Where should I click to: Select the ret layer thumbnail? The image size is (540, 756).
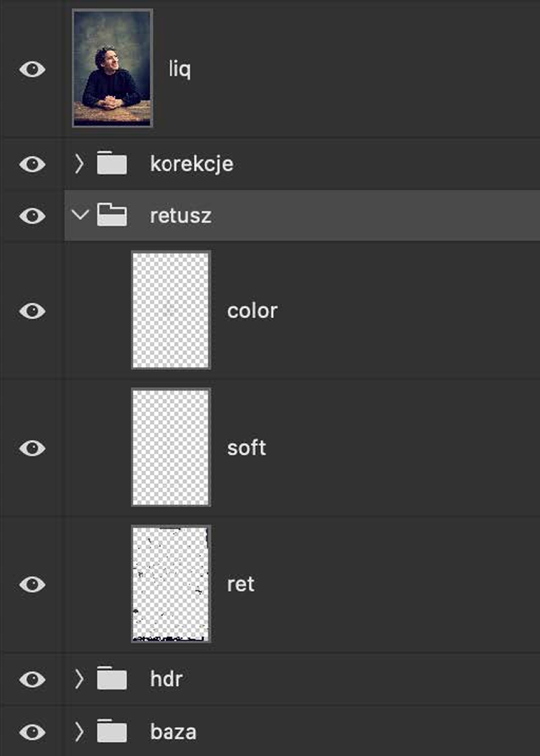(x=171, y=584)
